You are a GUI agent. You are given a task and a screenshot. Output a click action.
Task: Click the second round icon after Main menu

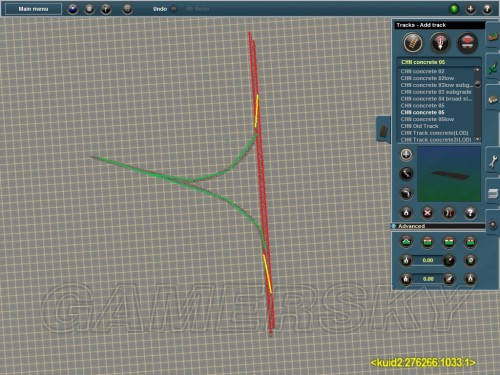click(x=89, y=9)
